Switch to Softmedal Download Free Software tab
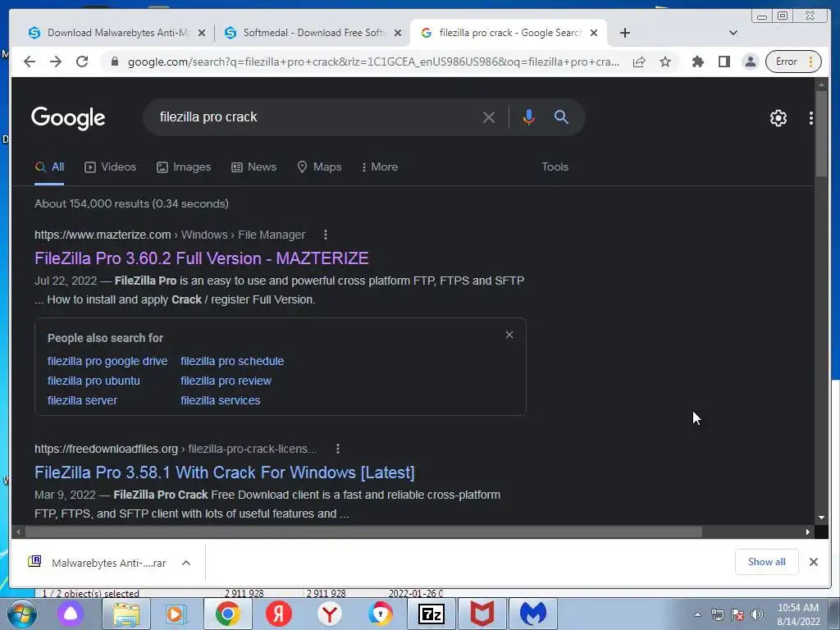Screen dimensions: 840x630 coord(313,33)
